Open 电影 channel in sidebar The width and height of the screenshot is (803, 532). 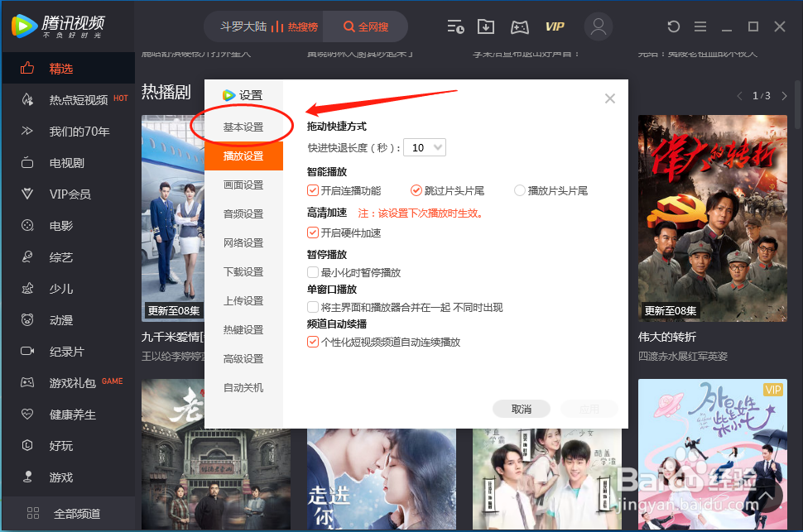(69, 226)
